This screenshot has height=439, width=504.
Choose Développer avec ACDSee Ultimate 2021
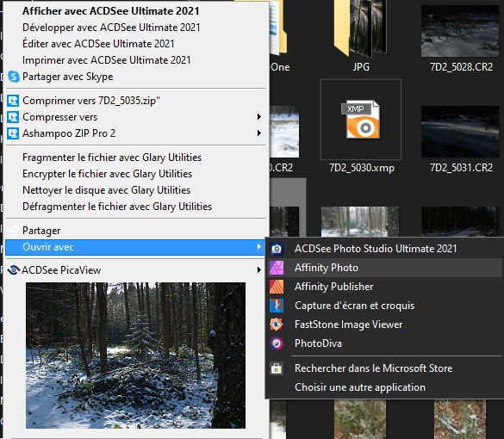111,28
